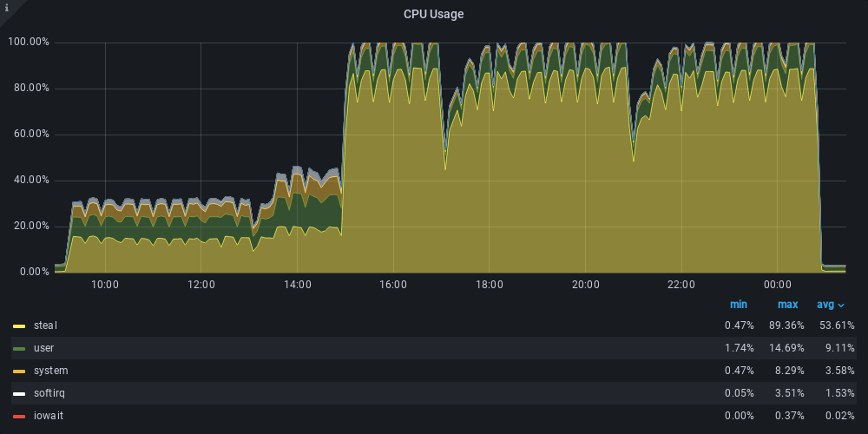
Task: Click the steal avg value 53.61%
Action: [836, 325]
